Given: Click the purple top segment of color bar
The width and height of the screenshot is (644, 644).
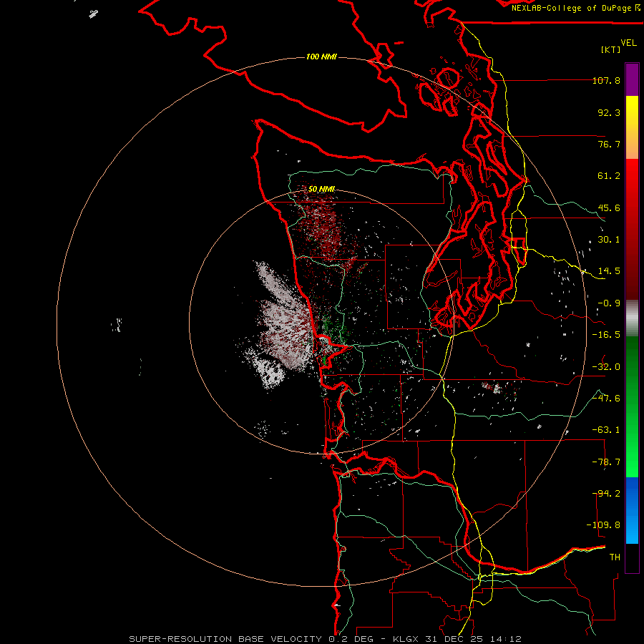Looking at the screenshot, I should (x=632, y=79).
